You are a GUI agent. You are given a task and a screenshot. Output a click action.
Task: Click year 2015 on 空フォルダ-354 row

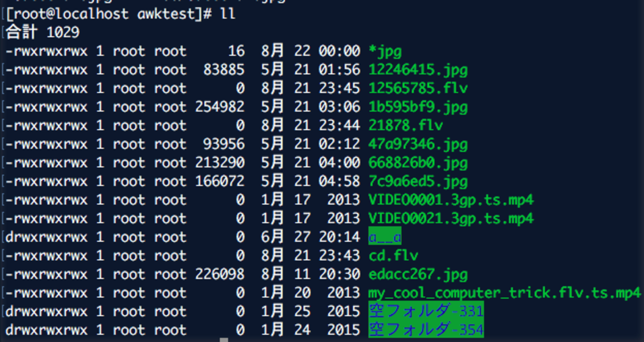click(344, 330)
